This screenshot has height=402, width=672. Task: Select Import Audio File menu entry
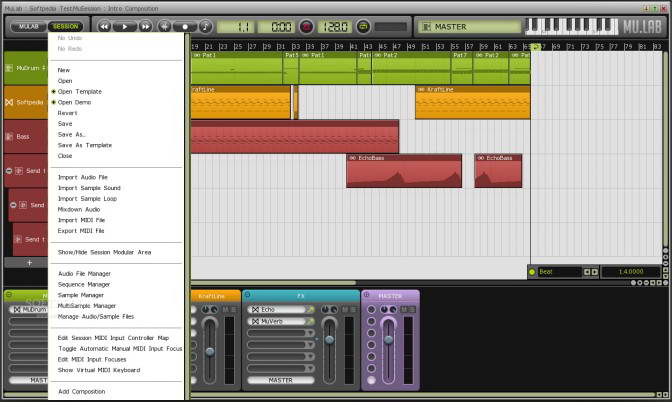point(83,177)
